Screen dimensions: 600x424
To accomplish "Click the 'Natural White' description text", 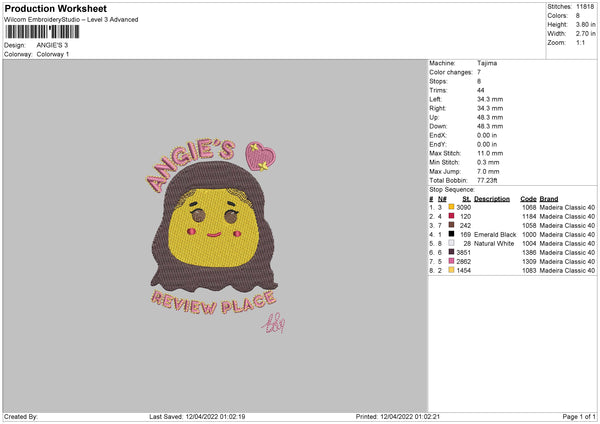I will [494, 243].
